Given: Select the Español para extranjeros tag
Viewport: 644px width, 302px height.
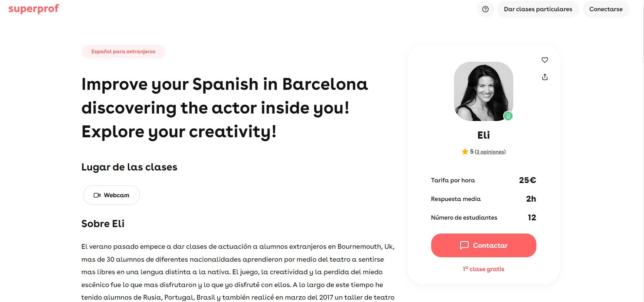Looking at the screenshot, I should pyautogui.click(x=123, y=51).
